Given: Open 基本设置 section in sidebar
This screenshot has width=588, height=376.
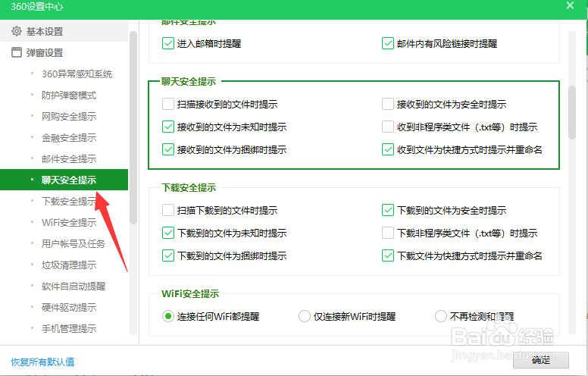Looking at the screenshot, I should pos(64,31).
